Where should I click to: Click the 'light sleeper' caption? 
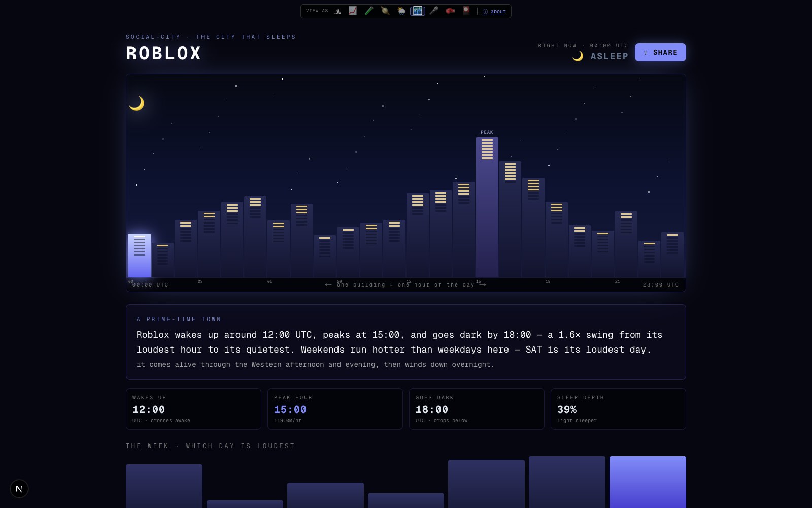(x=577, y=421)
